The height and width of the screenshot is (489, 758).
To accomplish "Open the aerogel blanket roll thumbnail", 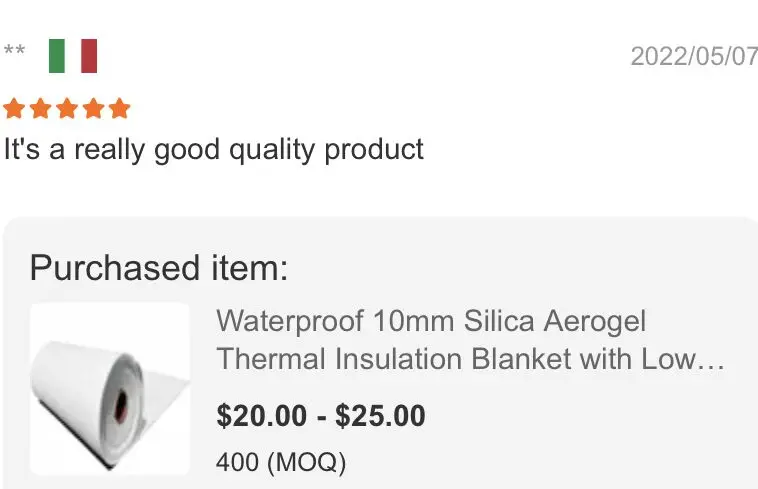I will click(x=110, y=389).
